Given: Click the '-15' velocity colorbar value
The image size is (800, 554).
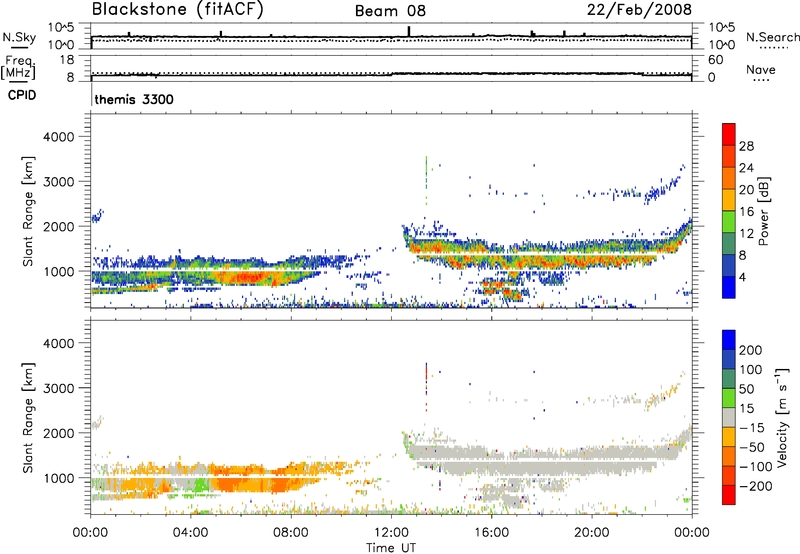Looking at the screenshot, I should coord(751,428).
